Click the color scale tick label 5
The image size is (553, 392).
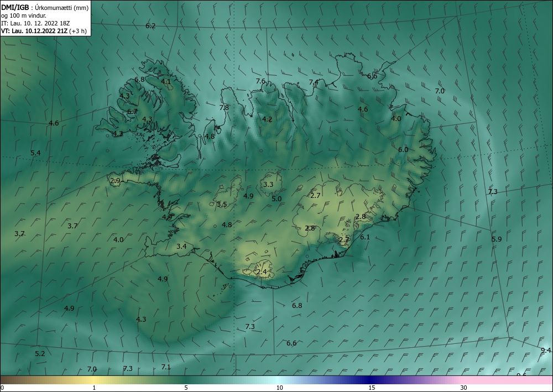(186, 388)
